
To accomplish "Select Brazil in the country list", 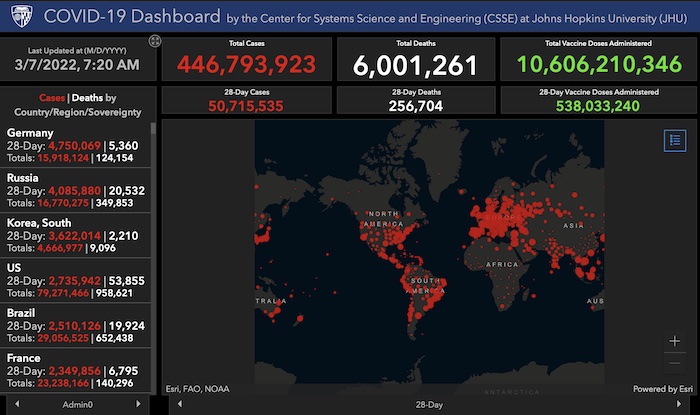I will click(75, 325).
